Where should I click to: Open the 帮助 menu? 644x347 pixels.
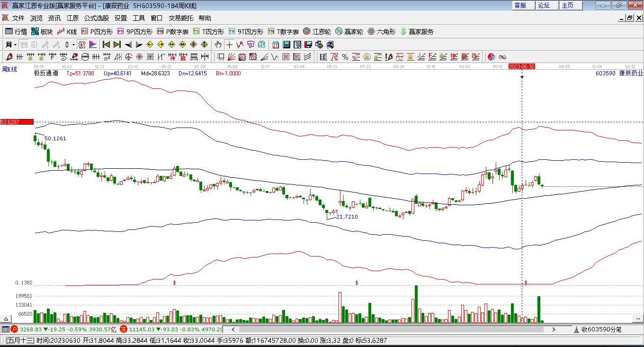[x=205, y=18]
